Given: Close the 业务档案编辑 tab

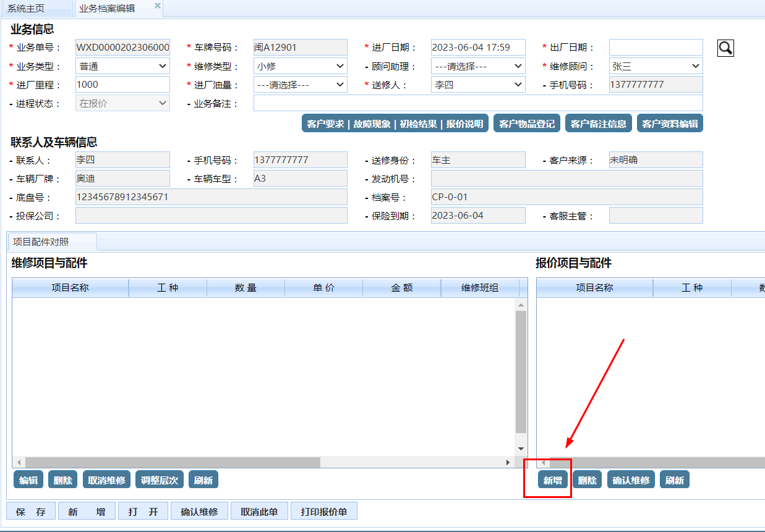Looking at the screenshot, I should point(157,6).
